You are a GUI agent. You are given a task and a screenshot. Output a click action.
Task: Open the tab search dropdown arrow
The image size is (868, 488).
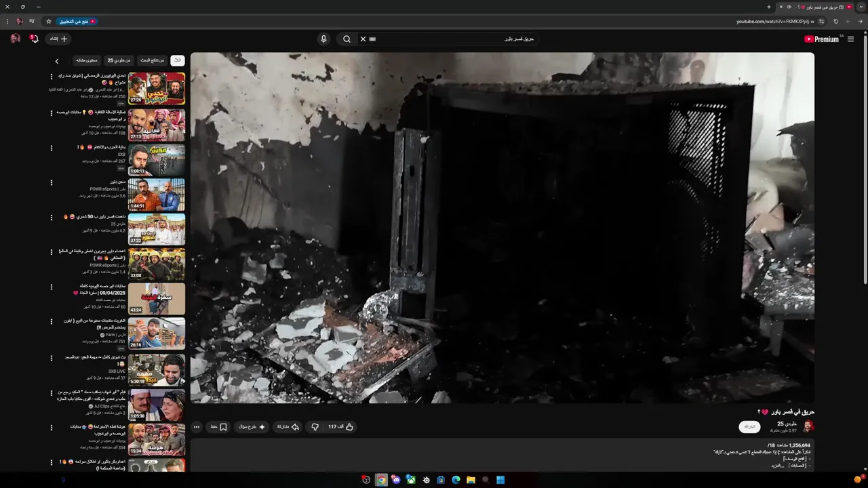click(861, 7)
